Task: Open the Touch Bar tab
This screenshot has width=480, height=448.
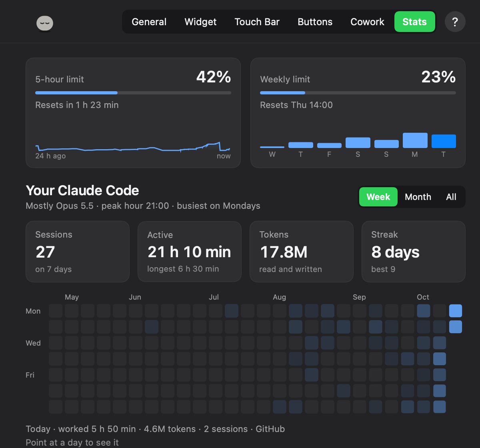Action: [257, 22]
